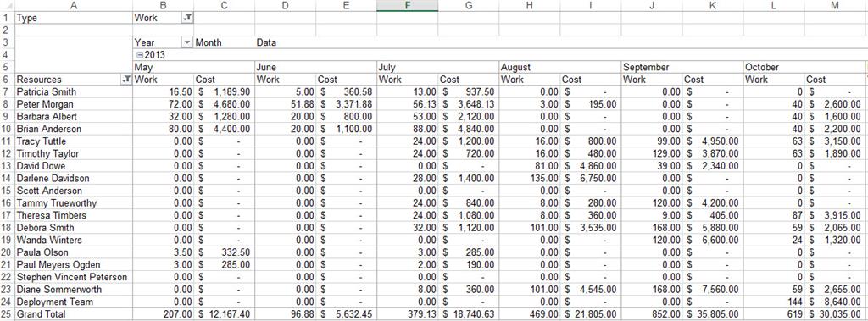Select the Deployment Team row label
The height and width of the screenshot is (321, 868).
(74, 302)
